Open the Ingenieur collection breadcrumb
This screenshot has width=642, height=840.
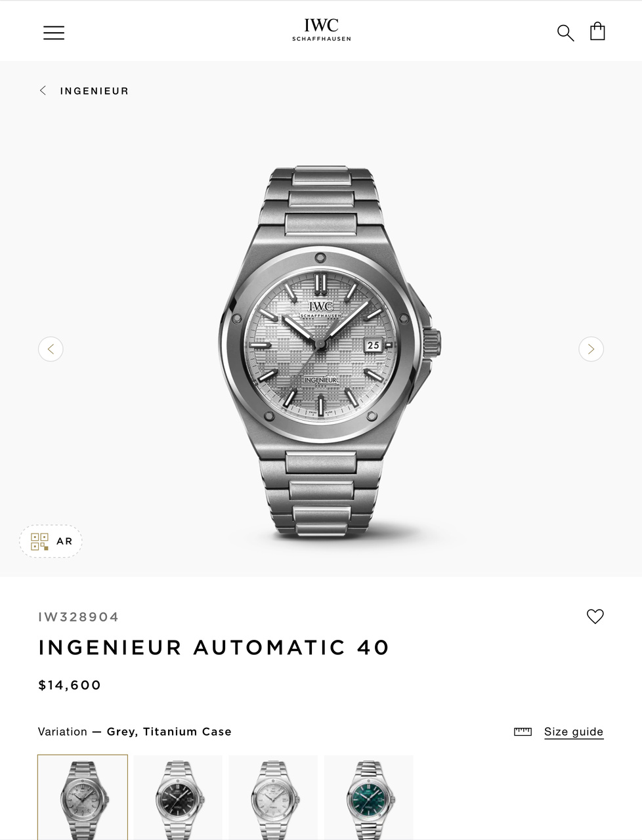coord(95,91)
